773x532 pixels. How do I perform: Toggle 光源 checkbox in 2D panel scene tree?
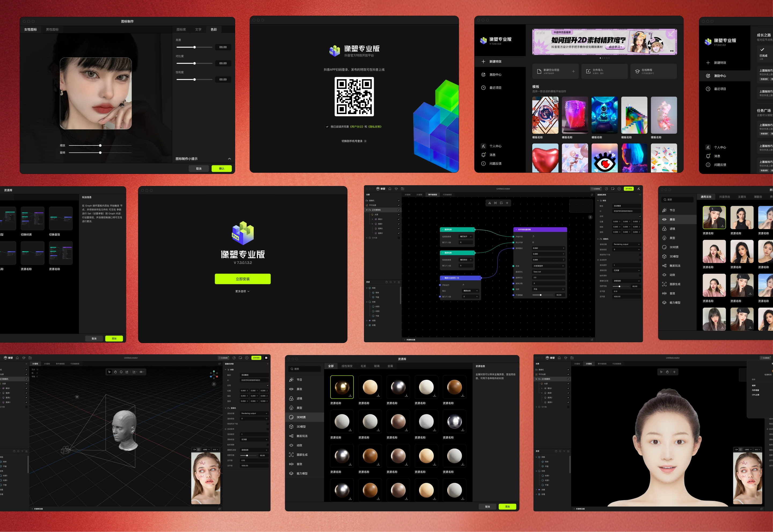coord(568,383)
